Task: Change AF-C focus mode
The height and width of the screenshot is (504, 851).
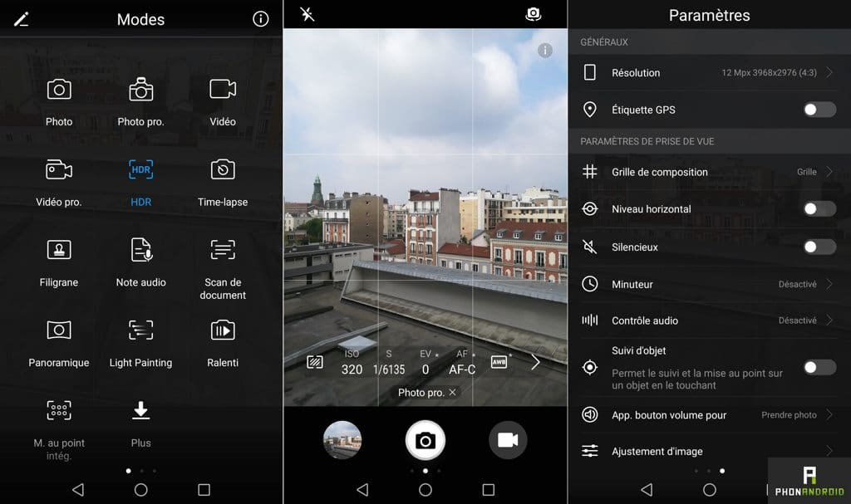Action: click(462, 362)
